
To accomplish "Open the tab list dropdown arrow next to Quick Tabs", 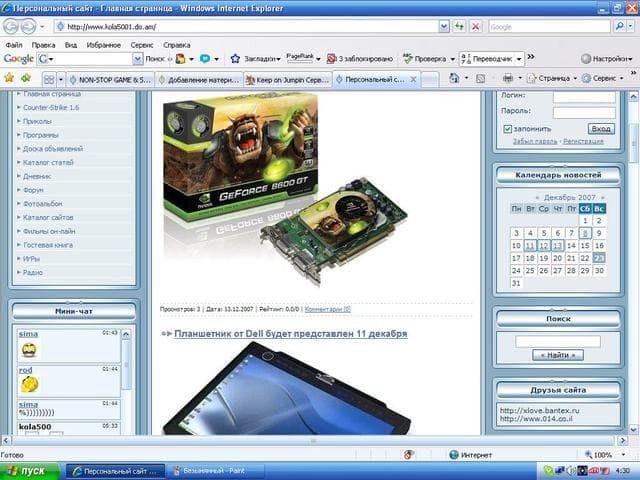I will 60,79.
